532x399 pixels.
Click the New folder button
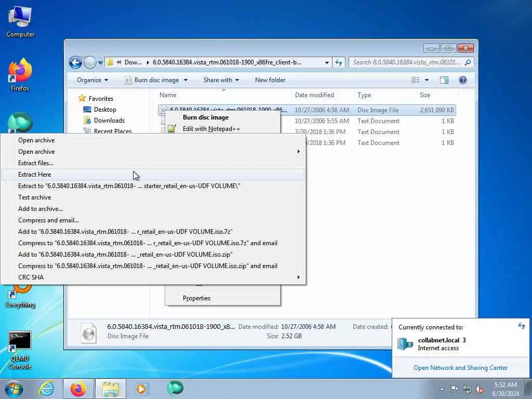click(270, 80)
